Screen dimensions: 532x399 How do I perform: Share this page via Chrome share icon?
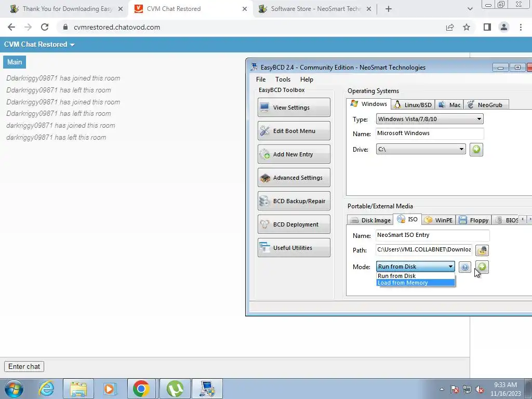pos(450,27)
